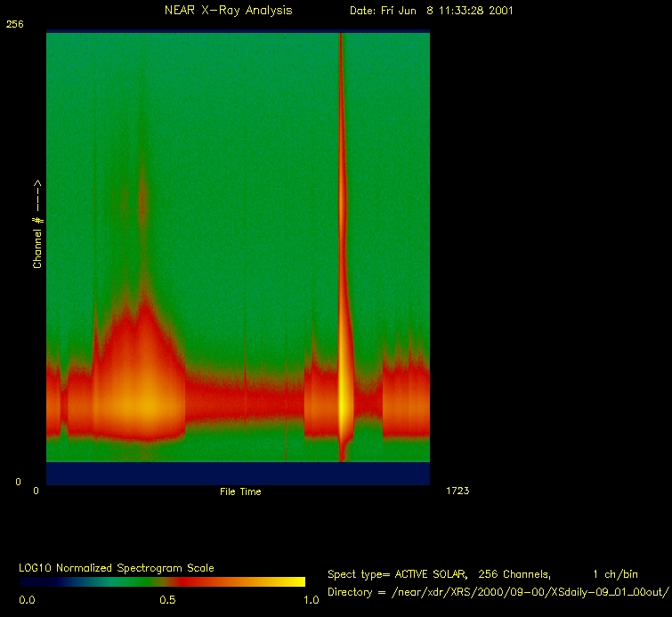The image size is (672, 617).
Task: Click the 0.0 color scale minimum label
Action: point(27,600)
